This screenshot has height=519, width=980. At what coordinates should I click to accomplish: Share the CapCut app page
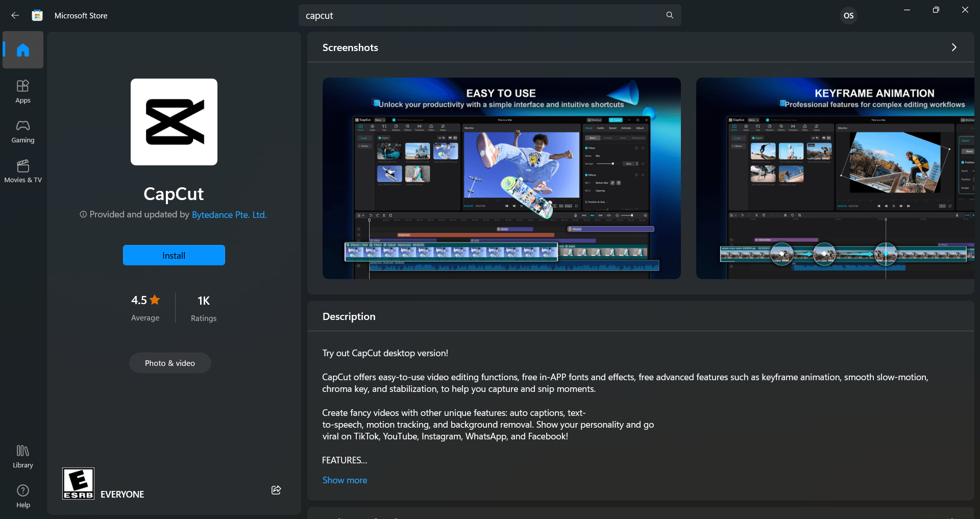[x=276, y=490]
